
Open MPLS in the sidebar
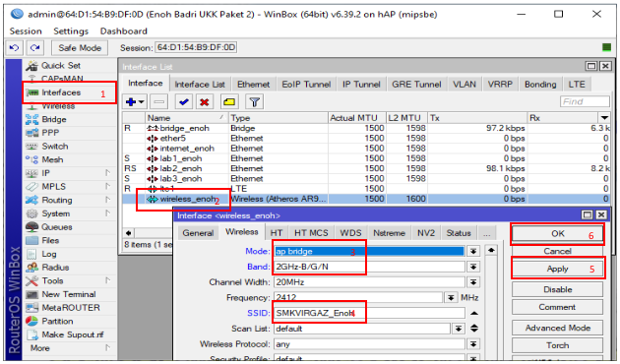pyautogui.click(x=54, y=187)
